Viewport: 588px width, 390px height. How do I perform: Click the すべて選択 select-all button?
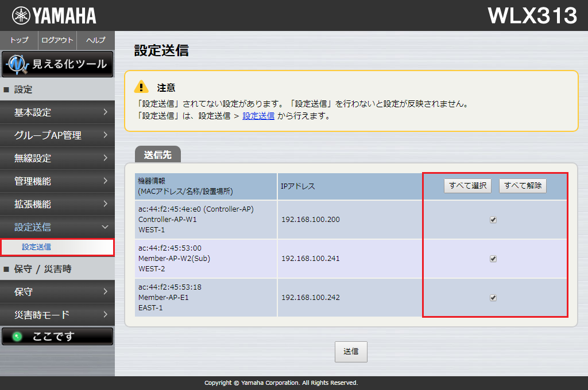point(467,185)
